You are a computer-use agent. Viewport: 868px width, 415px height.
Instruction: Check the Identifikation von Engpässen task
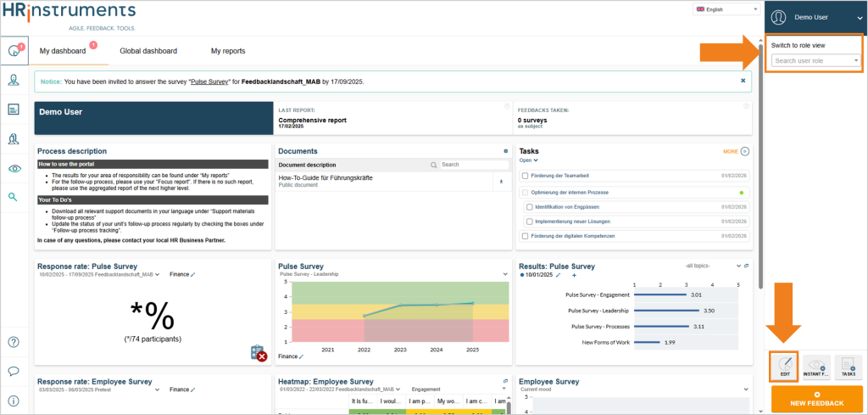(x=530, y=207)
